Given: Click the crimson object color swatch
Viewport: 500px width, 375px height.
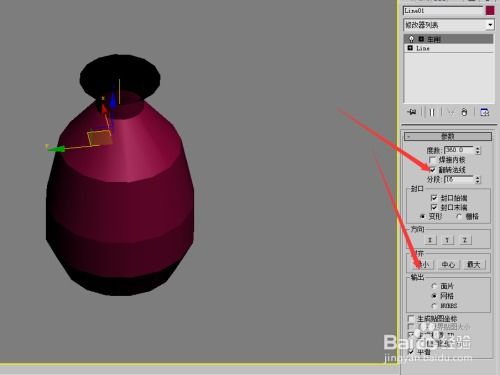Looking at the screenshot, I should (x=490, y=11).
